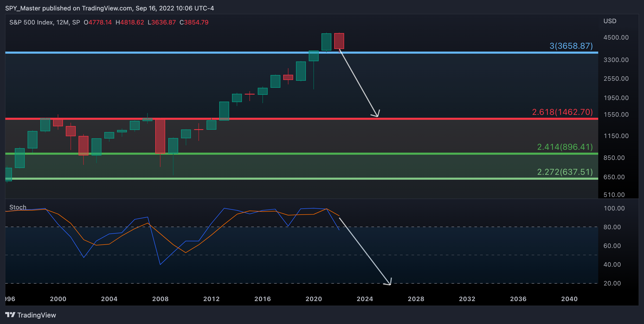Click the 2012 year on time axis
This screenshot has width=644, height=324.
[211, 299]
